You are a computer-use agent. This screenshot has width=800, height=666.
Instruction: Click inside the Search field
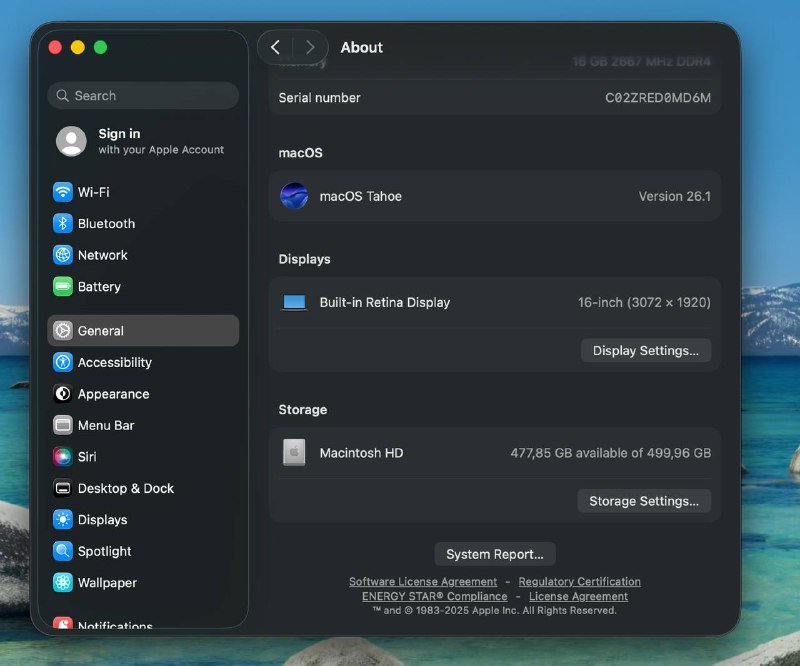(142, 96)
